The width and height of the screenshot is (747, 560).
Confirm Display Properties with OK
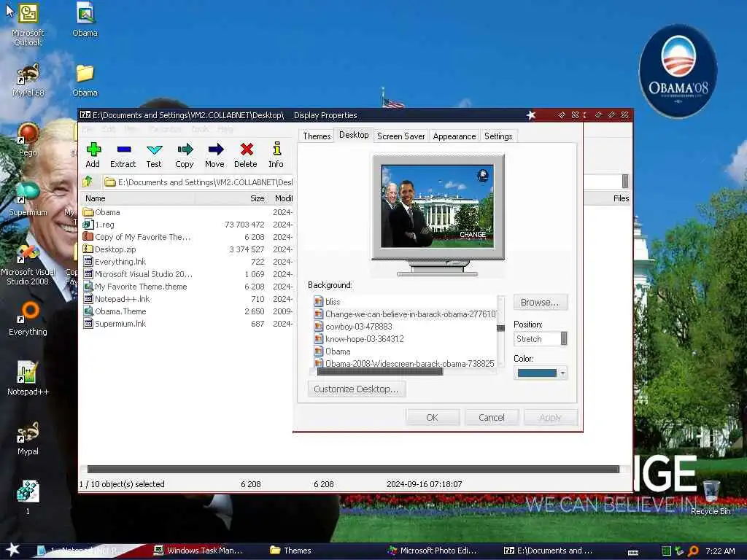click(x=432, y=418)
